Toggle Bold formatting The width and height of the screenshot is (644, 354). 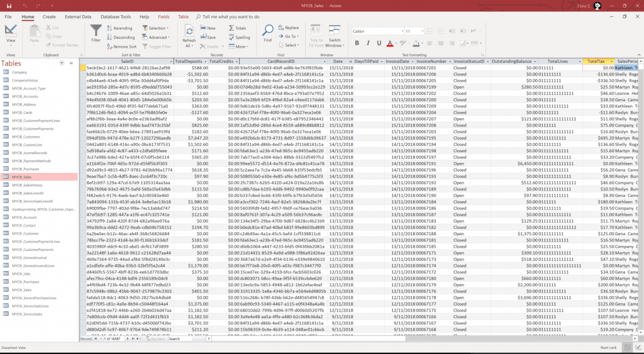357,43
